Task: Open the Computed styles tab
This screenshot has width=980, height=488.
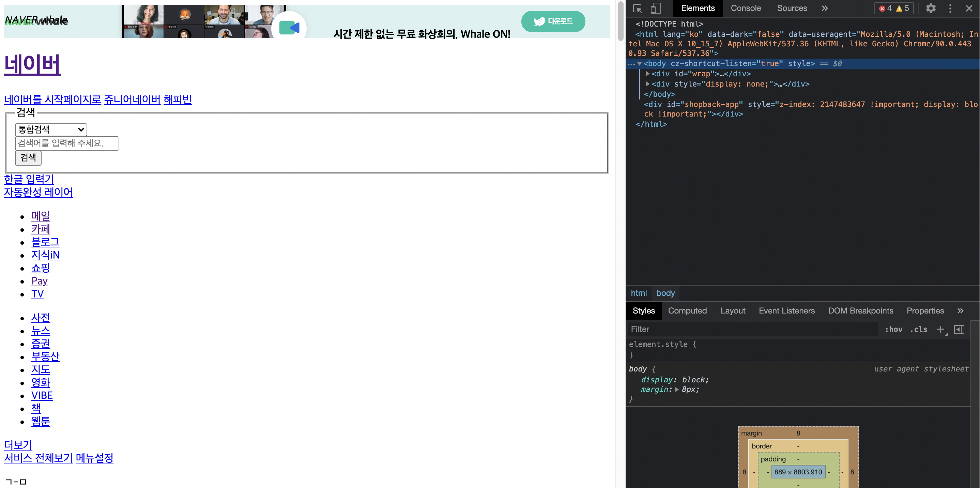Action: point(687,311)
